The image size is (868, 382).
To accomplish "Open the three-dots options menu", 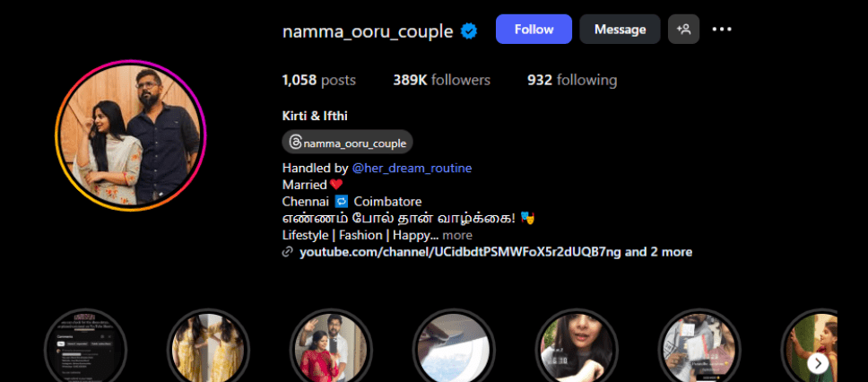I will tap(722, 30).
